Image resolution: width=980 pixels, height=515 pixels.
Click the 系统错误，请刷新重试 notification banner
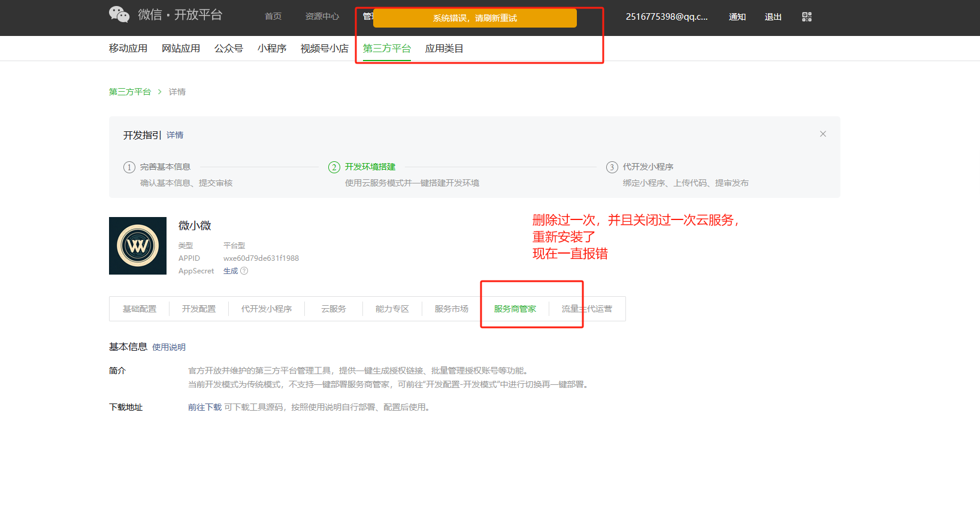(475, 18)
